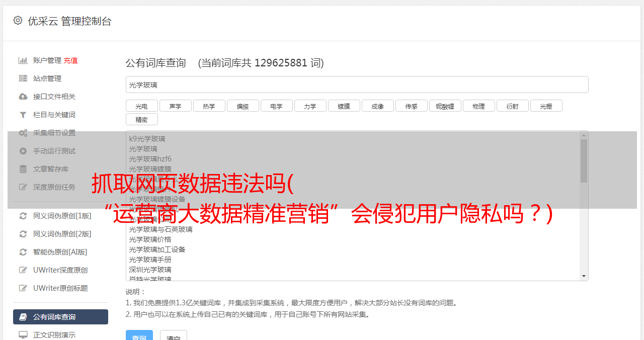Viewport: 644px width, 340px height.
Task: Click the 传感 keyword tag button
Action: (x=412, y=106)
